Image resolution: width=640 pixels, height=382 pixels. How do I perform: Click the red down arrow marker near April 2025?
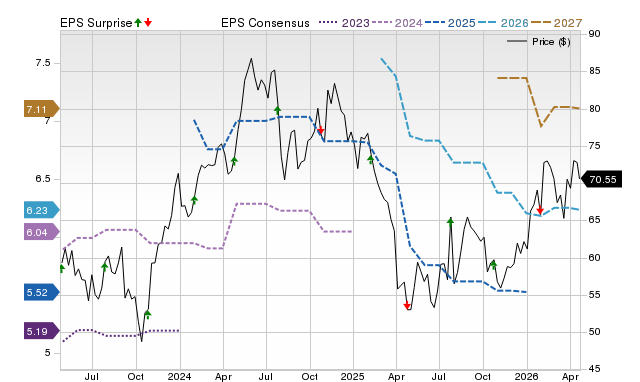(x=407, y=306)
